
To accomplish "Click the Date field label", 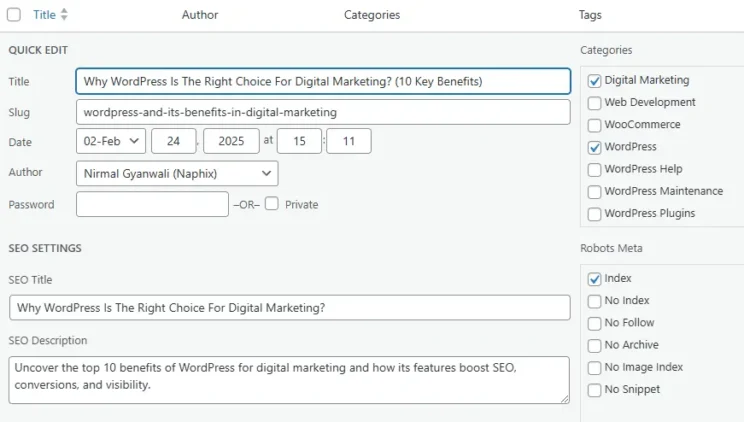I will click(20, 142).
